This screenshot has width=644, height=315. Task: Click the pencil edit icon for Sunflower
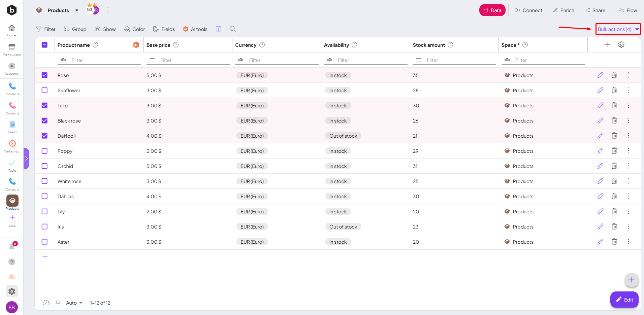click(600, 90)
